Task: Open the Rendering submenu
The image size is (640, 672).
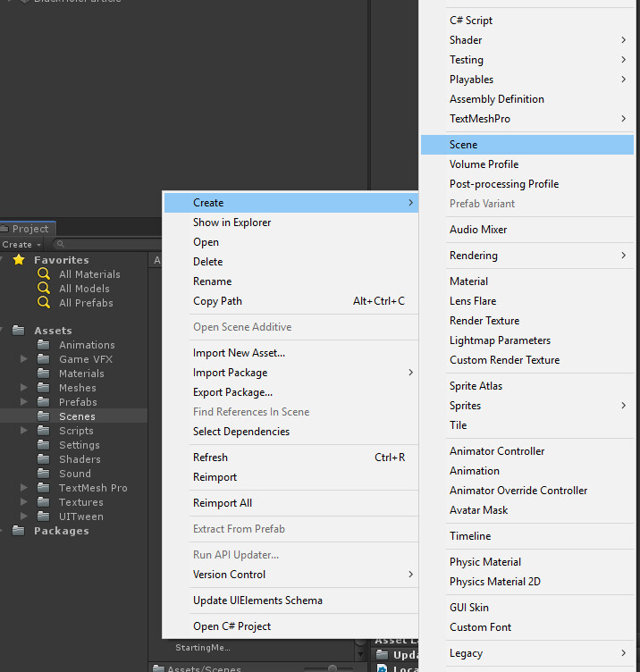Action: pyautogui.click(x=527, y=256)
